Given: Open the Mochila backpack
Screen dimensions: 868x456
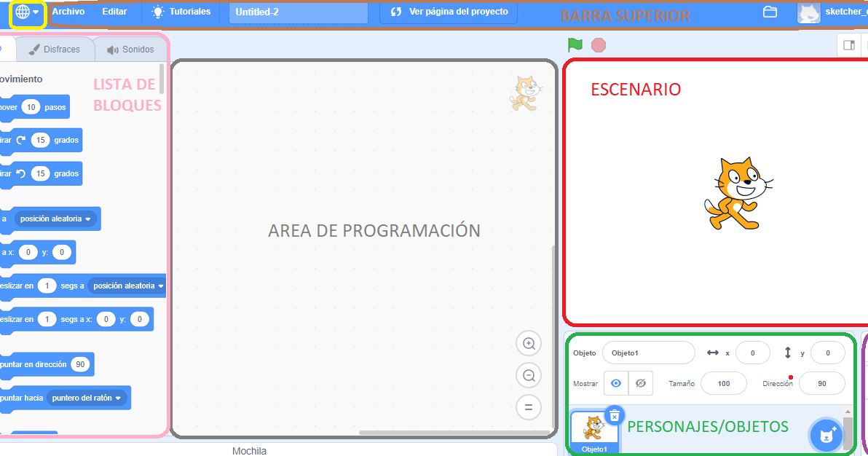Looking at the screenshot, I should (x=249, y=451).
